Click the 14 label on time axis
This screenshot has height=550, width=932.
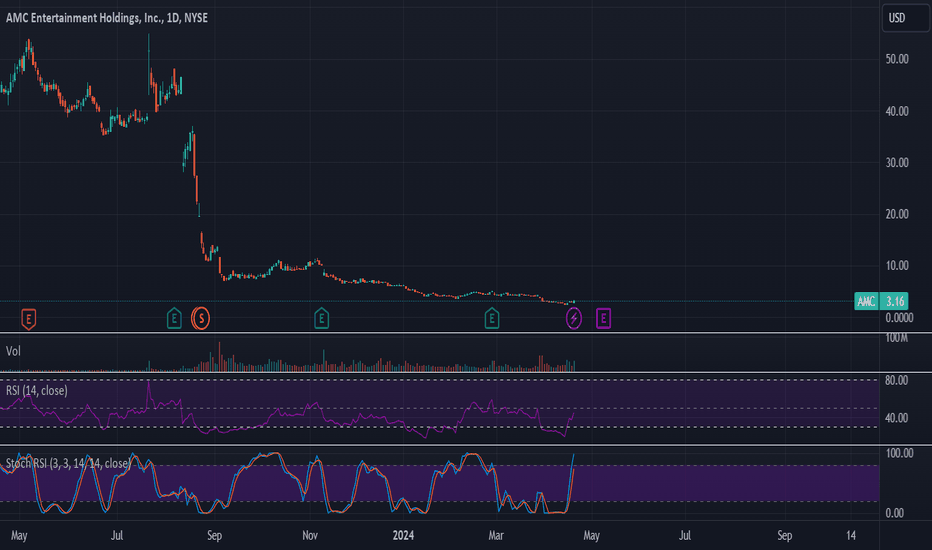[851, 535]
